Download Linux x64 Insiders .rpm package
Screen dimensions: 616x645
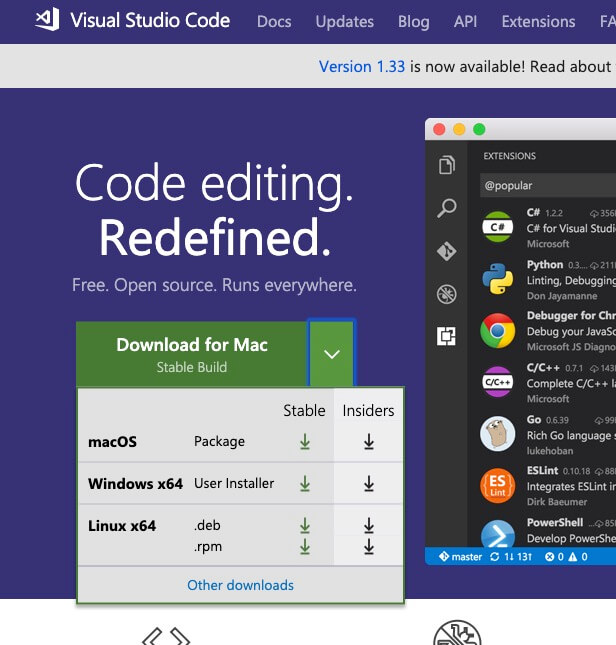[x=369, y=546]
